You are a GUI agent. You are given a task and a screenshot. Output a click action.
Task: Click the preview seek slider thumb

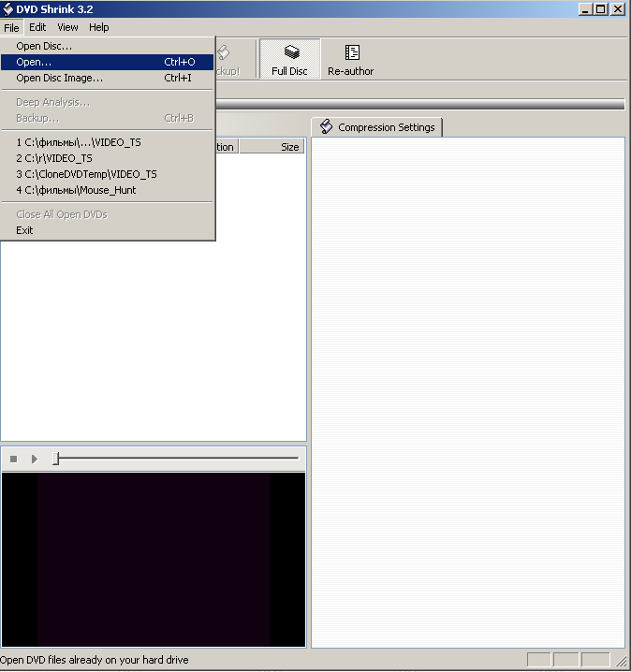point(56,459)
